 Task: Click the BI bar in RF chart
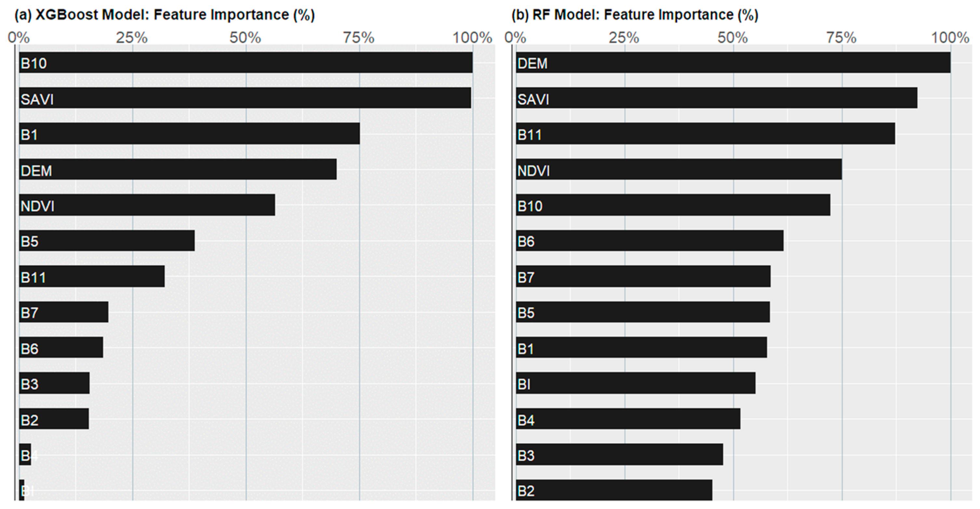(x=635, y=383)
